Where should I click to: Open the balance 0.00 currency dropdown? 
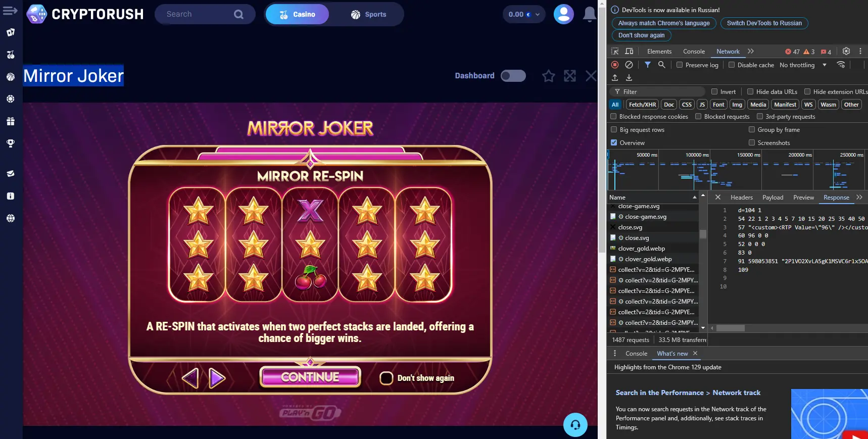(x=524, y=14)
